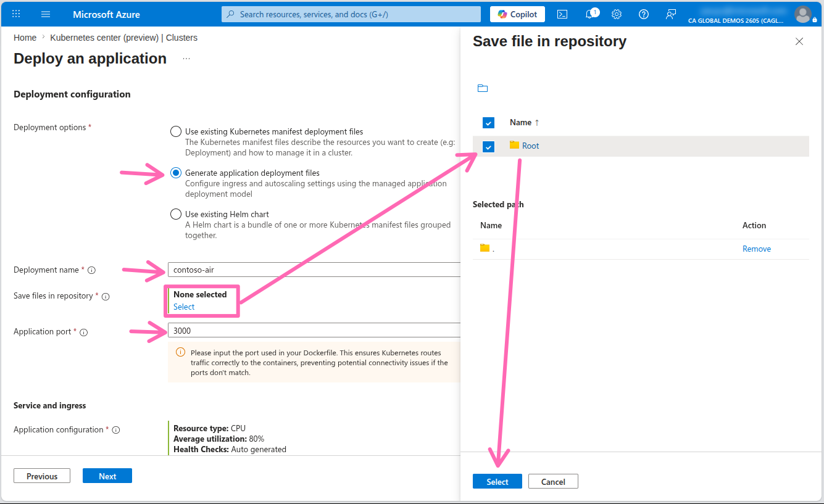Click the selected path folder icon row

(x=485, y=248)
